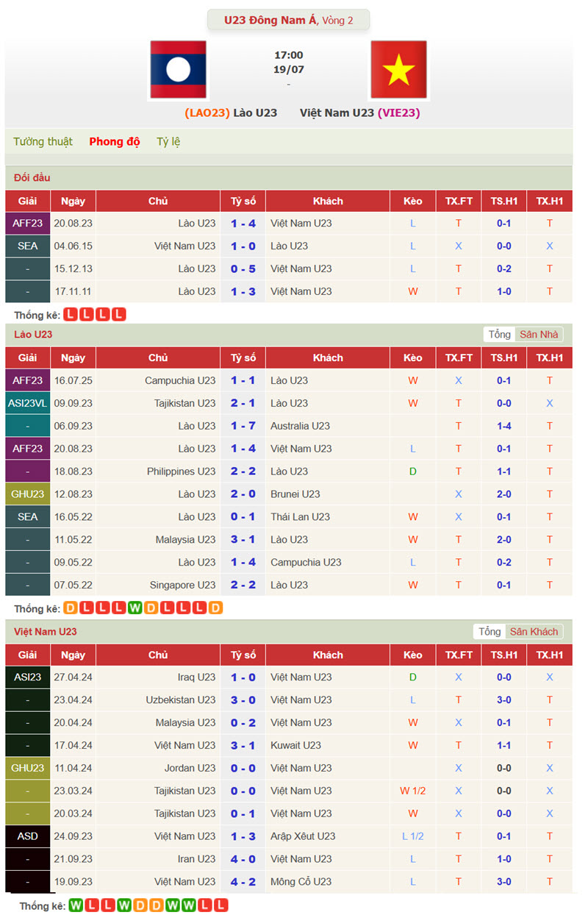Open Lào U23 team name under flag
Image resolution: width=588 pixels, height=915 pixels.
pyautogui.click(x=255, y=113)
